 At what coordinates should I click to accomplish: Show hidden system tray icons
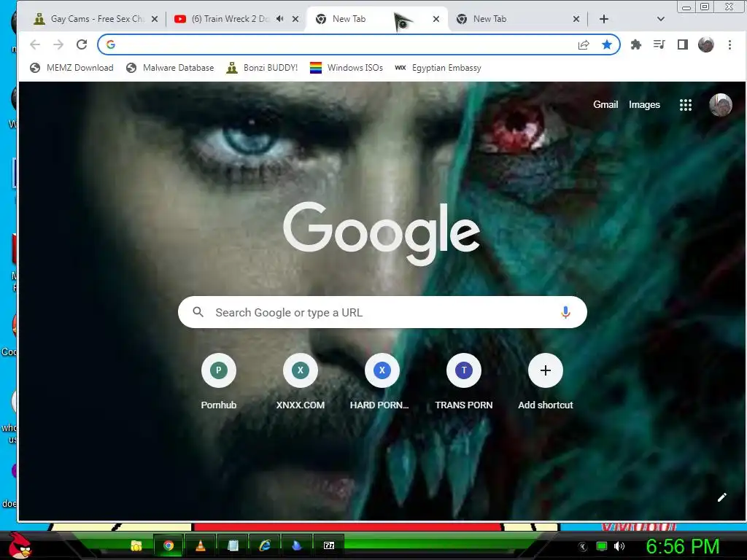pos(582,547)
